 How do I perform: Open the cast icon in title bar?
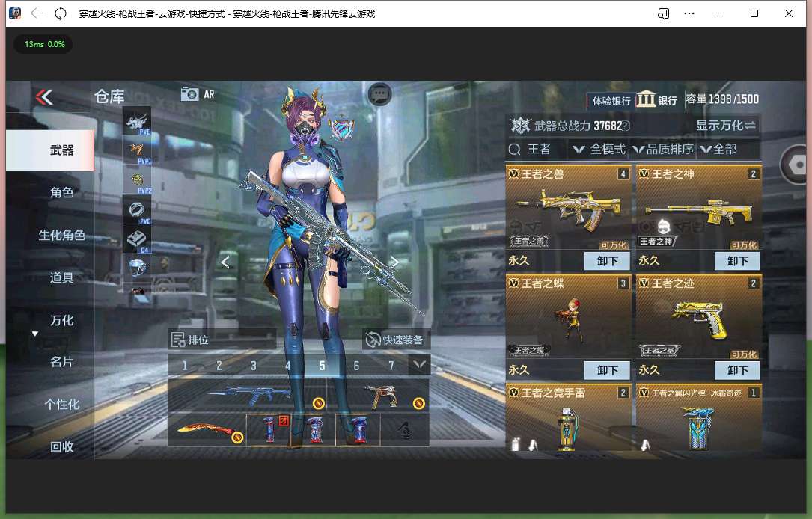(663, 13)
